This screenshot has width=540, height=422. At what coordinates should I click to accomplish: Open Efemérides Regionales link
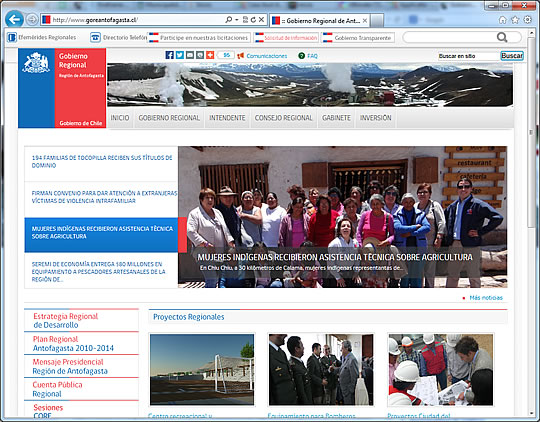point(47,37)
